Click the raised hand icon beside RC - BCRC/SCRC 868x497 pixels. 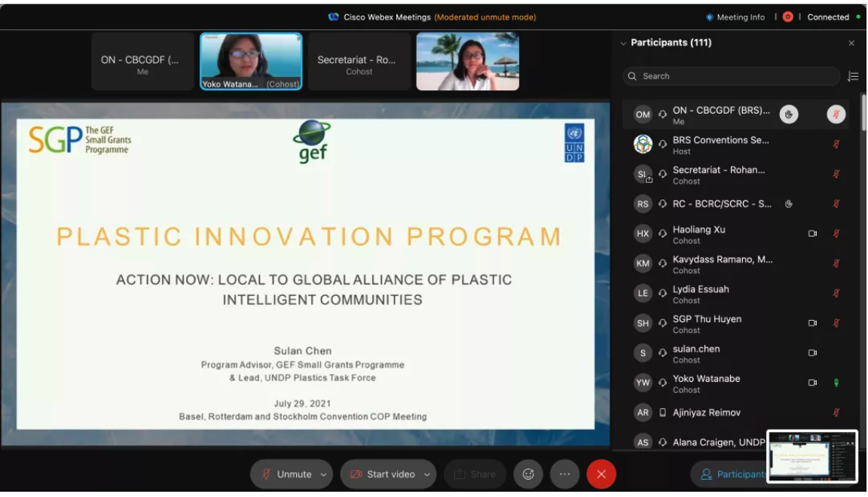click(789, 203)
